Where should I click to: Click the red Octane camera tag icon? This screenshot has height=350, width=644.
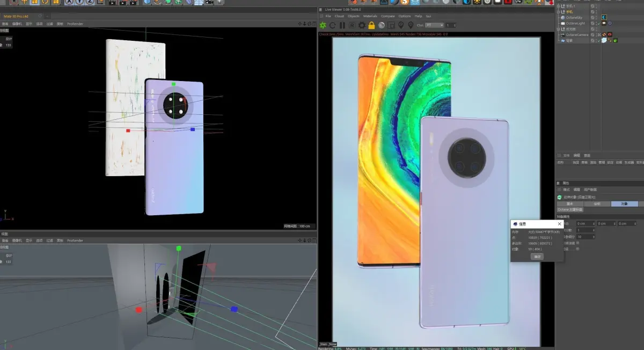(610, 34)
